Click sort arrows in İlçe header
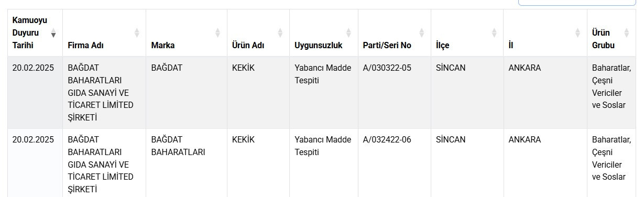 tap(494, 33)
